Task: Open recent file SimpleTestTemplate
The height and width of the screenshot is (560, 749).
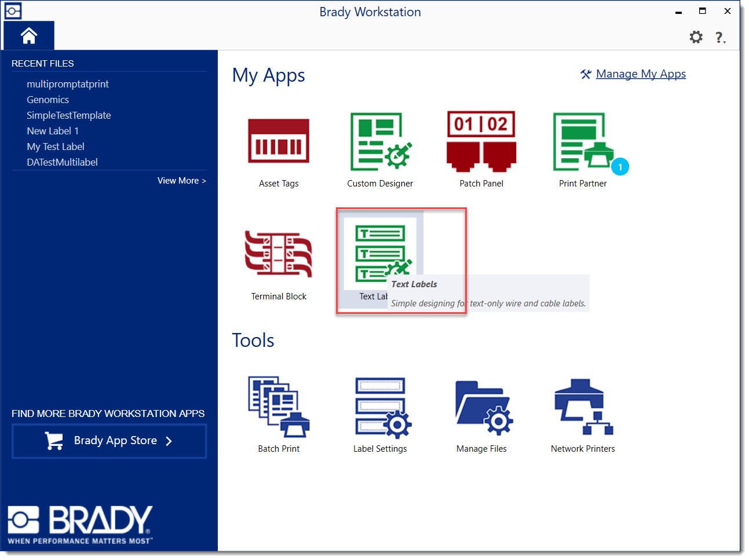Action: [69, 115]
